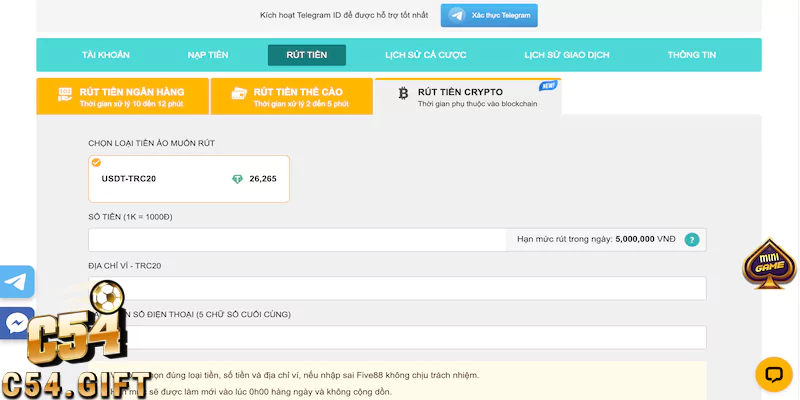The image size is (800, 400).
Task: Click the daily limit help question icon
Action: click(x=692, y=240)
